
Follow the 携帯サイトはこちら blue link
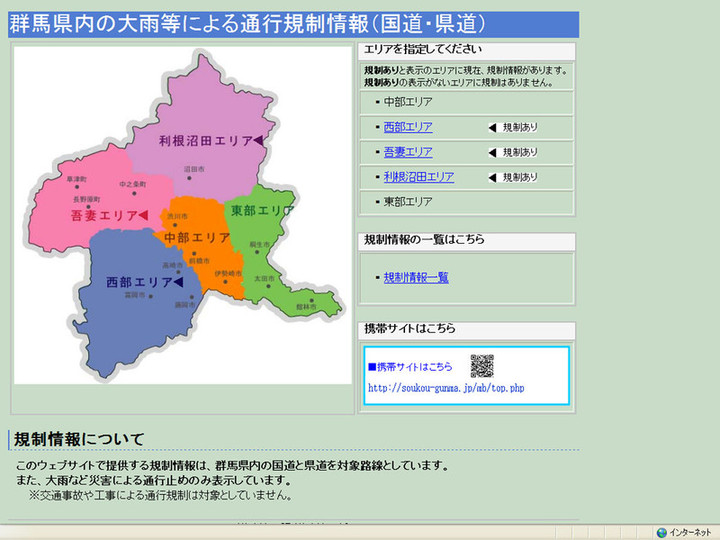(414, 367)
